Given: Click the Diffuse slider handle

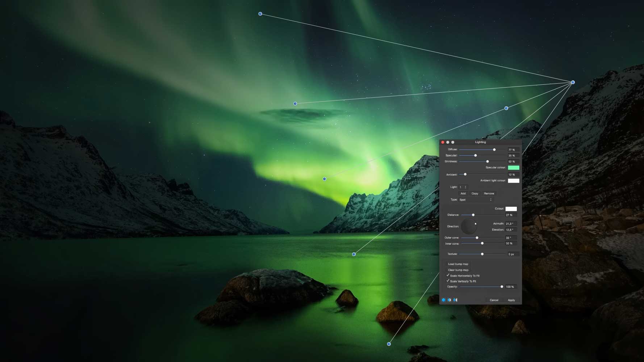Looking at the screenshot, I should pyautogui.click(x=494, y=150).
